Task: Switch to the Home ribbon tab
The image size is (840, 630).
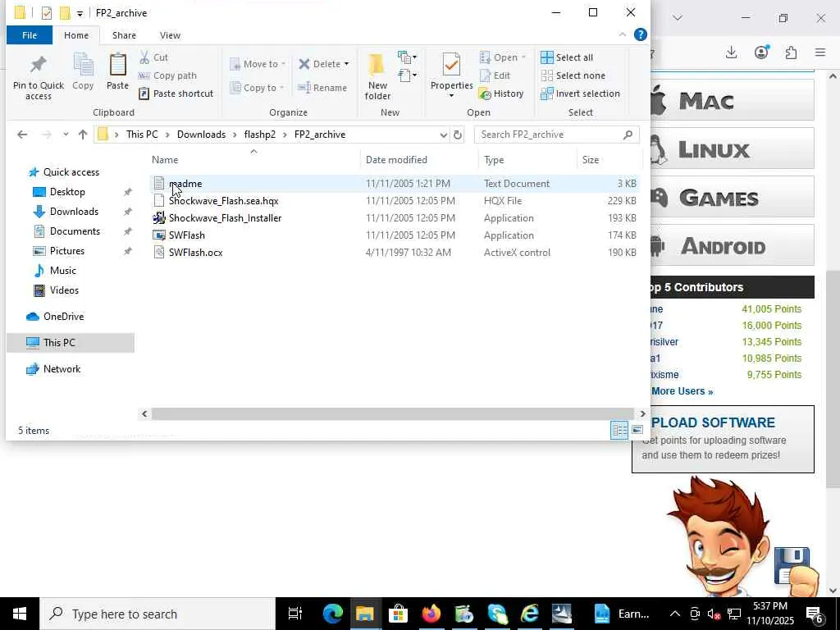Action: pos(76,35)
